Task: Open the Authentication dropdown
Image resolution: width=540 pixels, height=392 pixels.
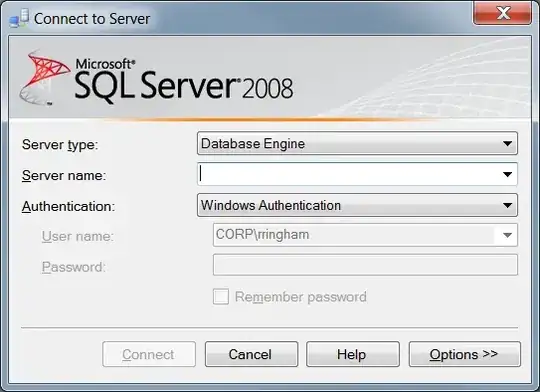Action: coord(357,205)
